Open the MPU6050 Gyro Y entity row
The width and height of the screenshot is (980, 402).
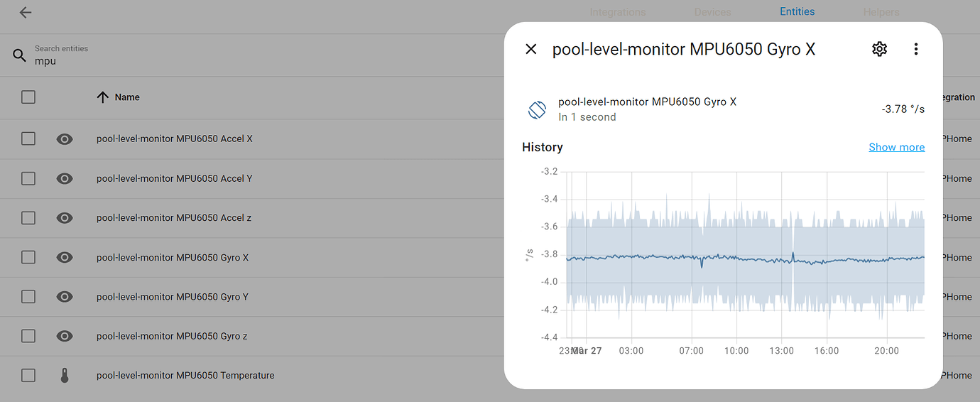coord(173,297)
